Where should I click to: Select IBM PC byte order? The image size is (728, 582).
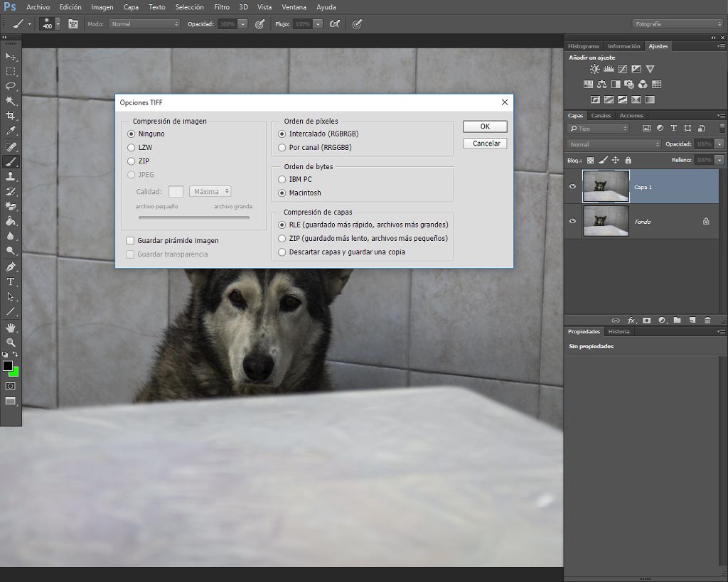pos(295,179)
